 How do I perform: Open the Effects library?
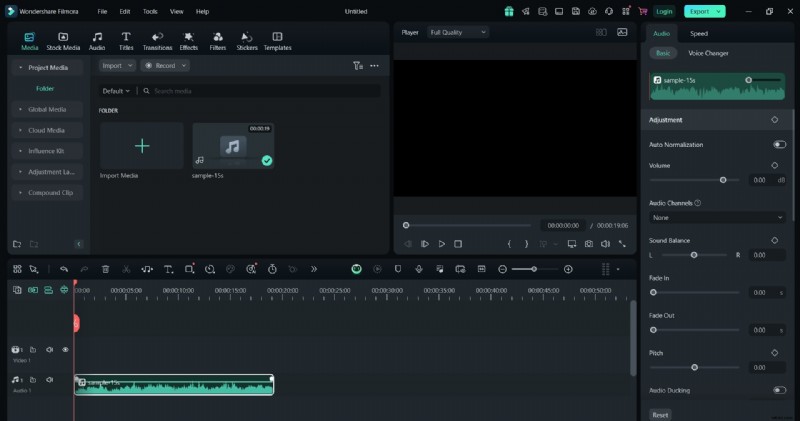[188, 41]
